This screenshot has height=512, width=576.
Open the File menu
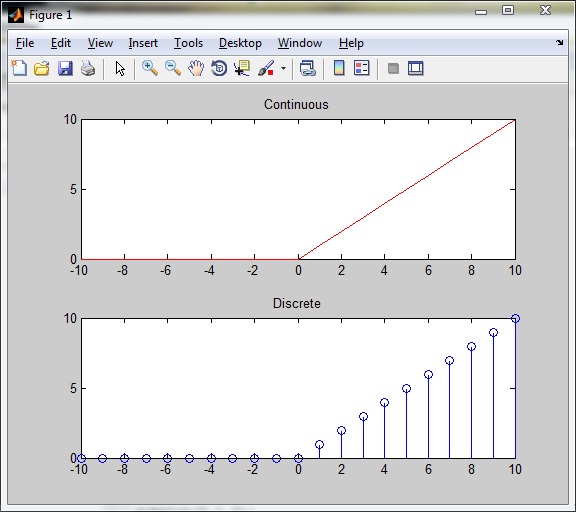coord(25,43)
